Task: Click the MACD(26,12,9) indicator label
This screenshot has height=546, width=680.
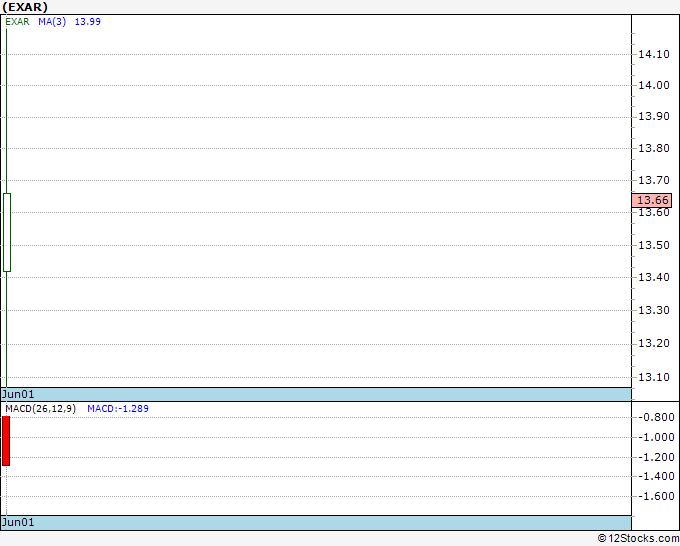Action: [x=40, y=409]
